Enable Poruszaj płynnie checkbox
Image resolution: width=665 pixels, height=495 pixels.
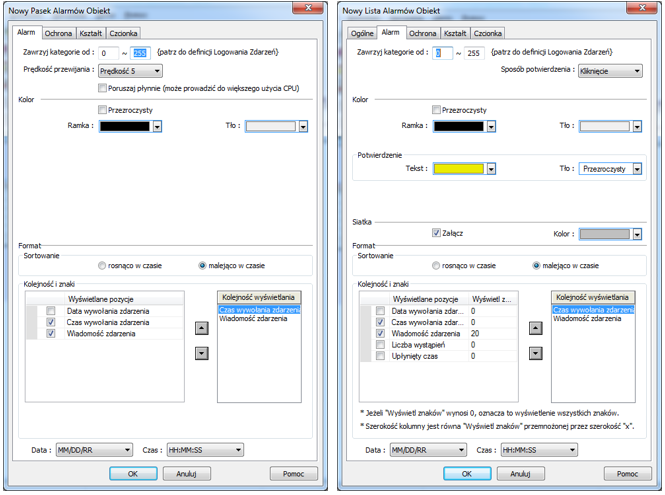point(102,88)
